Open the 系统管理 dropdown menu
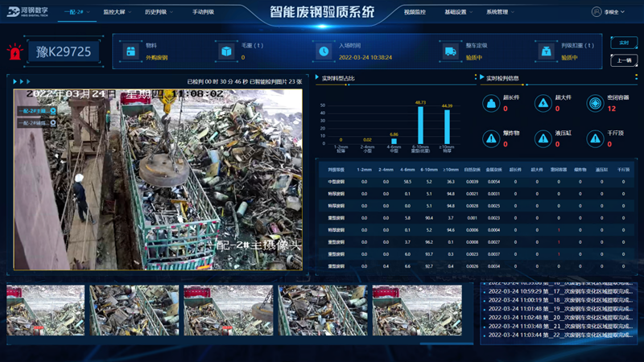644x362 pixels. [x=500, y=12]
